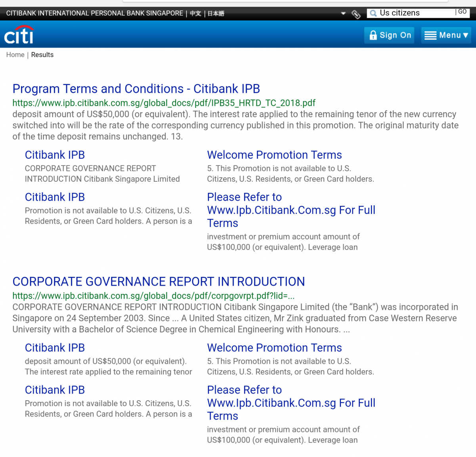476x457 pixels.
Task: Switch language to Chinese 中文
Action: pos(195,13)
